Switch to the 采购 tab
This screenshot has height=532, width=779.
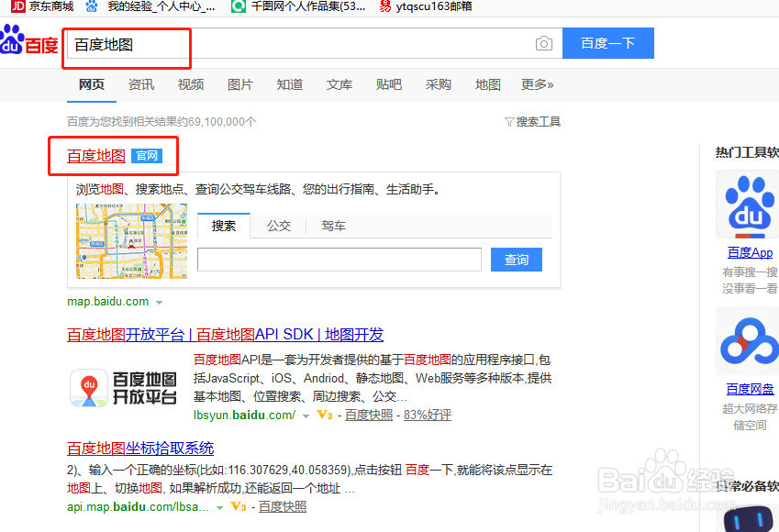(x=439, y=84)
